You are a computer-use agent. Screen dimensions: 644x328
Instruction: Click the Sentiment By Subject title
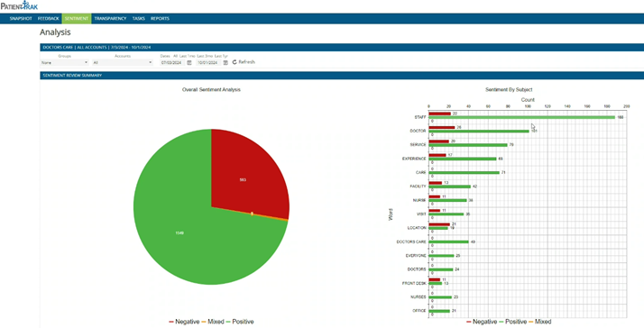(509, 89)
